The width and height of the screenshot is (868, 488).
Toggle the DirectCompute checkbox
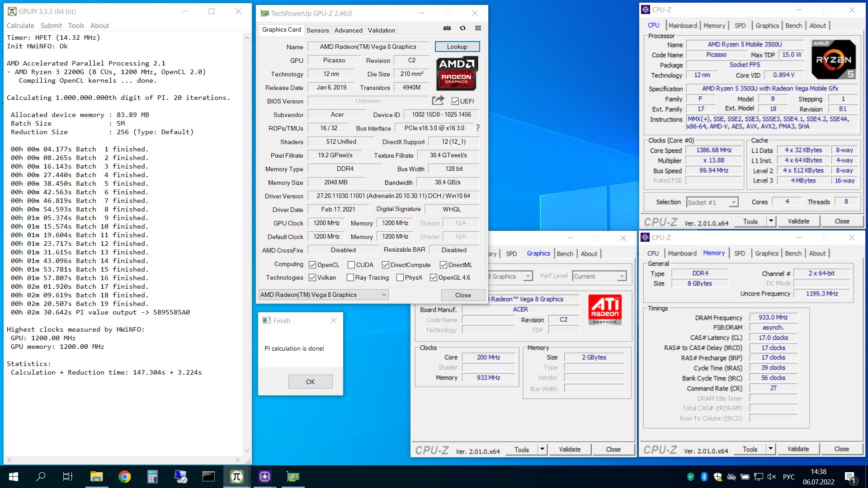(386, 265)
